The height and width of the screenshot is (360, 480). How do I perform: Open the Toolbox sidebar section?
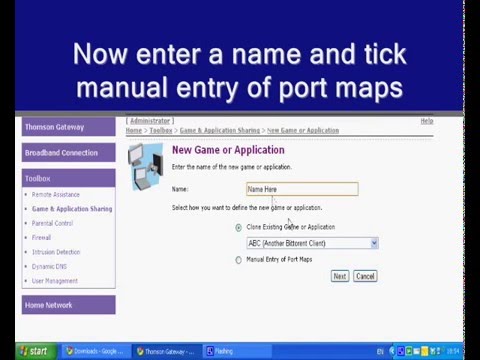click(x=69, y=178)
